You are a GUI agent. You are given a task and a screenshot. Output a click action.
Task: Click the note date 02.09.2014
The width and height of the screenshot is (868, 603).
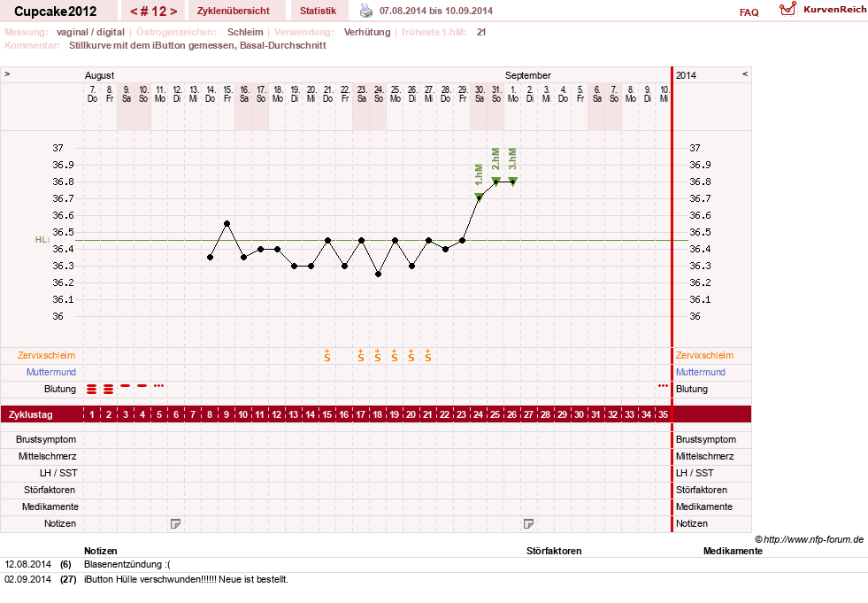(27, 579)
